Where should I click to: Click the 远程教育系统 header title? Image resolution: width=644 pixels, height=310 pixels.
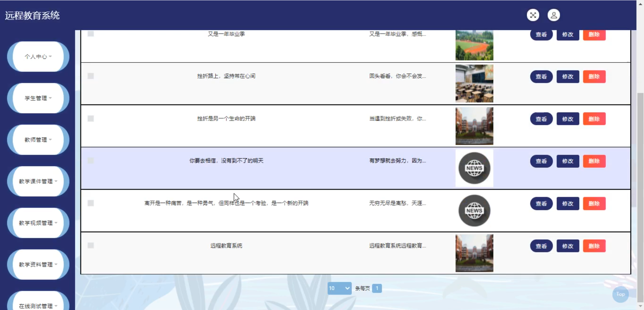32,16
